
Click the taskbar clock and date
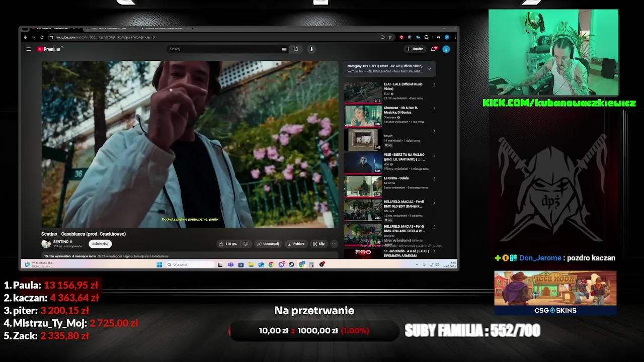[450, 264]
